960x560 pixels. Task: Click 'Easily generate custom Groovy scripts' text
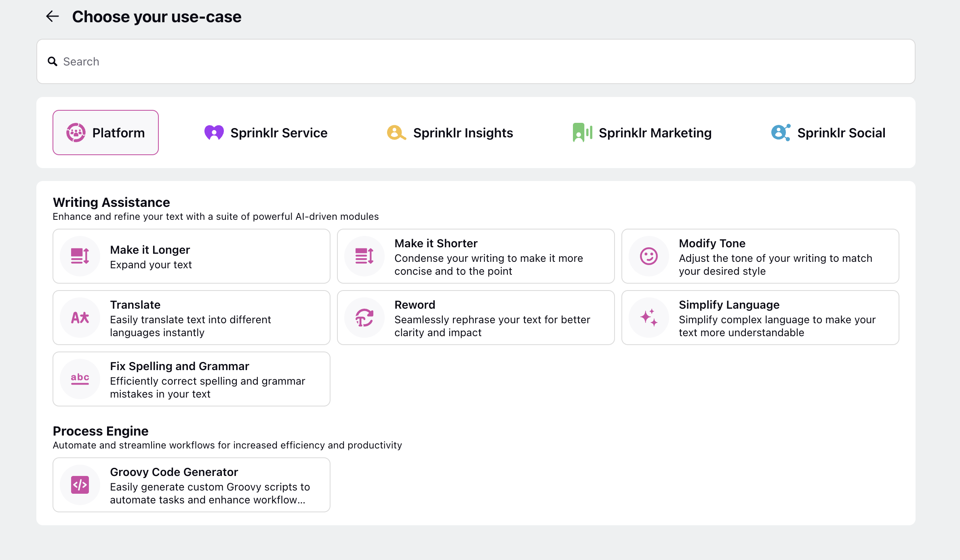point(210,493)
